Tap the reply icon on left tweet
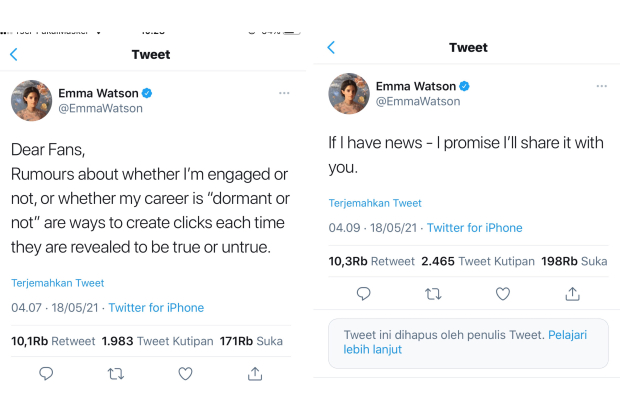 tap(46, 373)
